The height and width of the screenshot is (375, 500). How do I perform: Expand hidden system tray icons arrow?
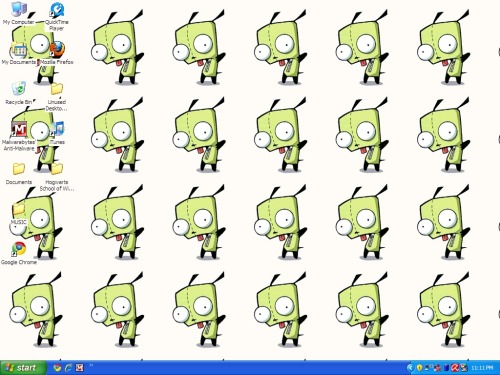410,368
